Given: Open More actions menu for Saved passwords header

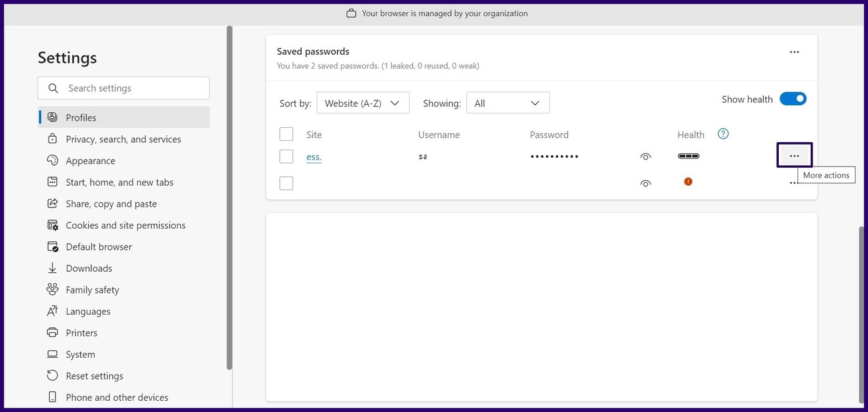Looking at the screenshot, I should (794, 52).
